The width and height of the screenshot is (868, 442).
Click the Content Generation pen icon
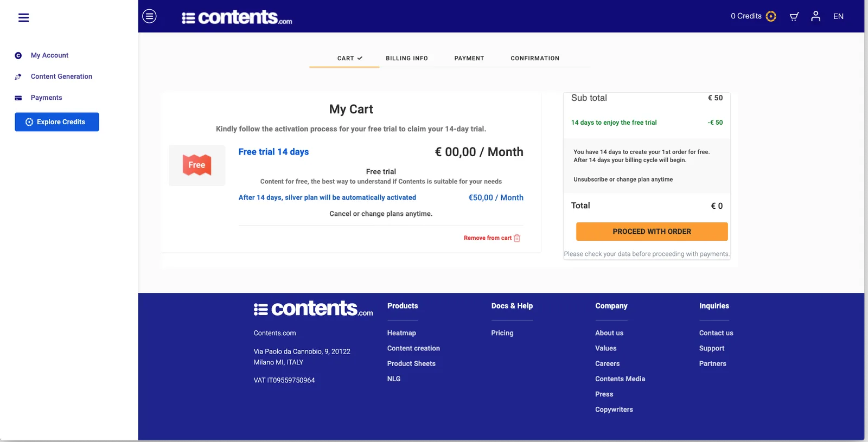18,76
